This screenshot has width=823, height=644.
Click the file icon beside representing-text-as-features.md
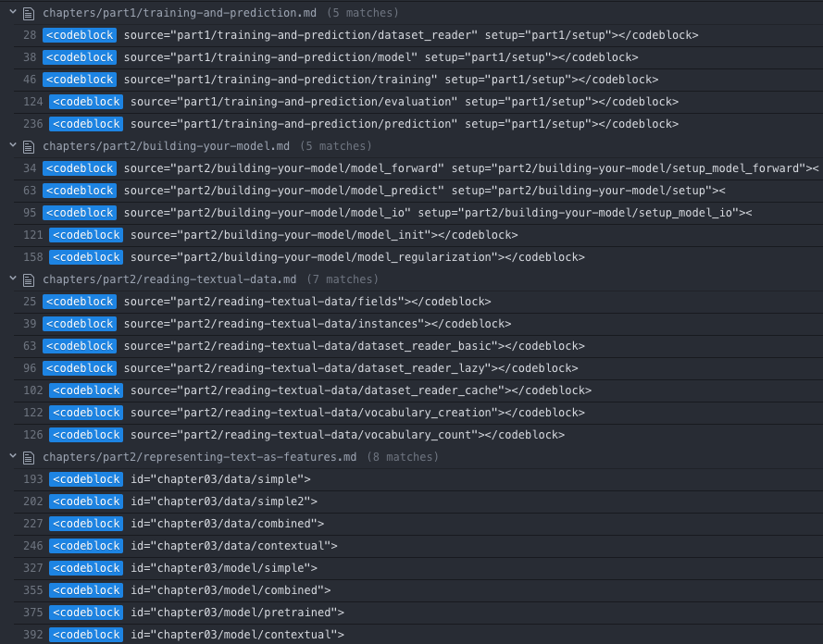[31, 457]
